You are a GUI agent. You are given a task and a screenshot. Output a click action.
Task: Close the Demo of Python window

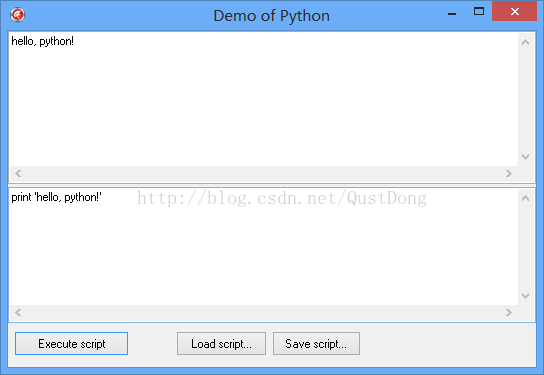click(515, 11)
